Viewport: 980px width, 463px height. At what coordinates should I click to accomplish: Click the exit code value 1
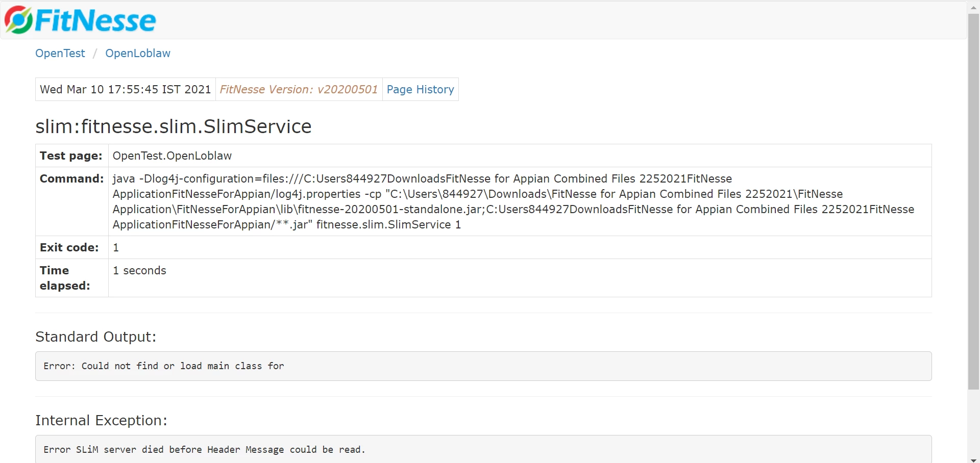coord(116,248)
